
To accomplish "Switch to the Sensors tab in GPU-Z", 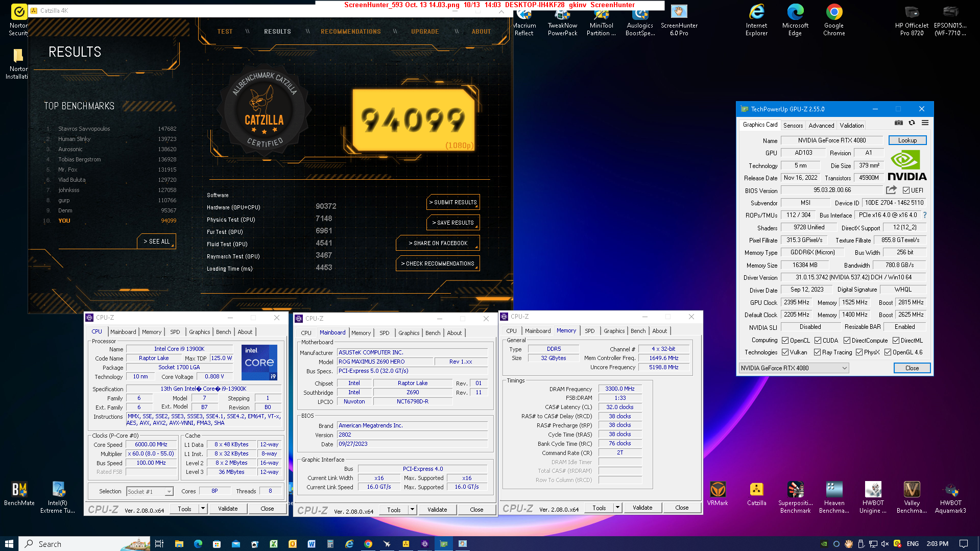I will coord(793,126).
